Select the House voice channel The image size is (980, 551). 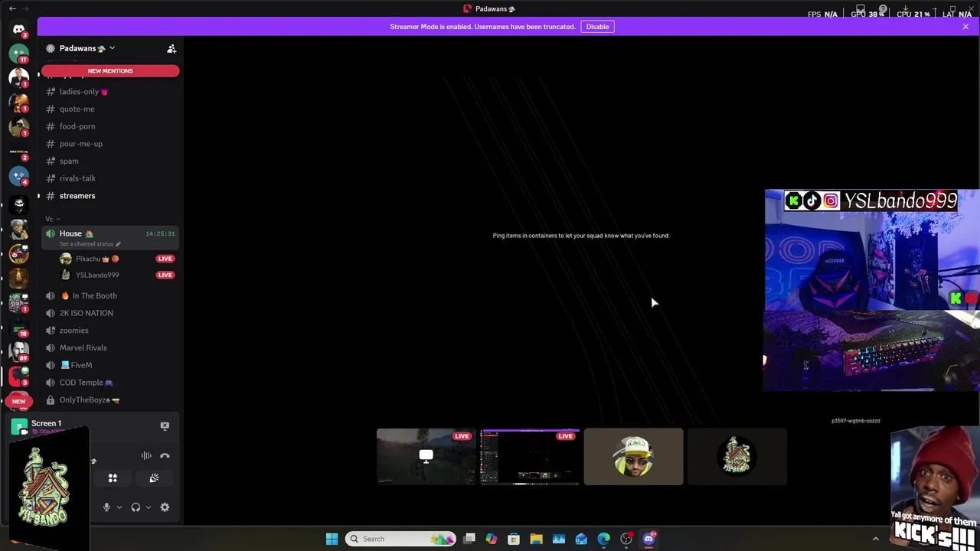point(110,238)
